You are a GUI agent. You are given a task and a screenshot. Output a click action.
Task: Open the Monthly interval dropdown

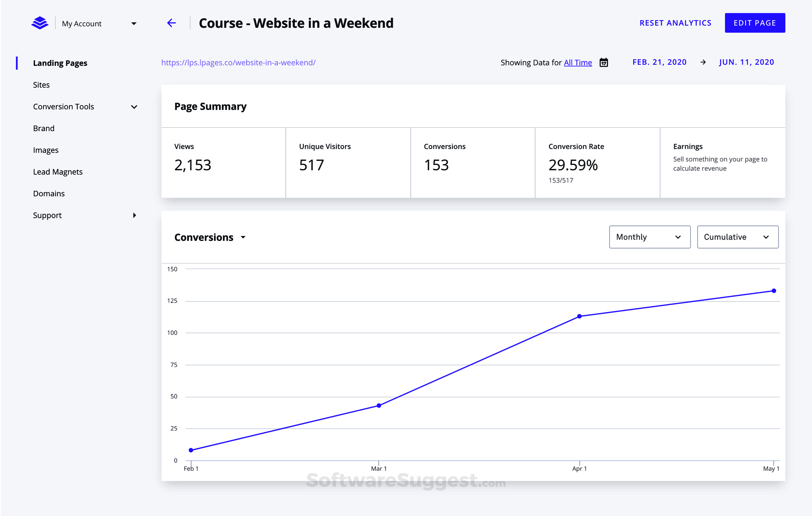tap(649, 237)
